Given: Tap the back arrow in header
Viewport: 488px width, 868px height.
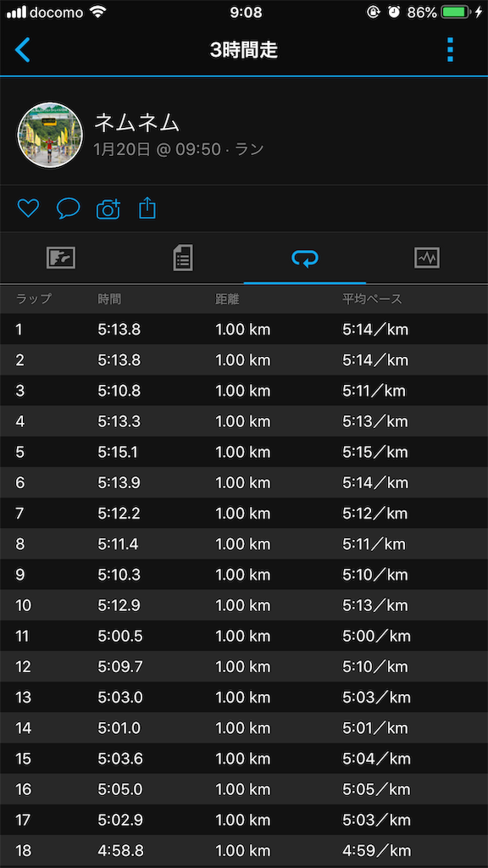Looking at the screenshot, I should pyautogui.click(x=22, y=50).
